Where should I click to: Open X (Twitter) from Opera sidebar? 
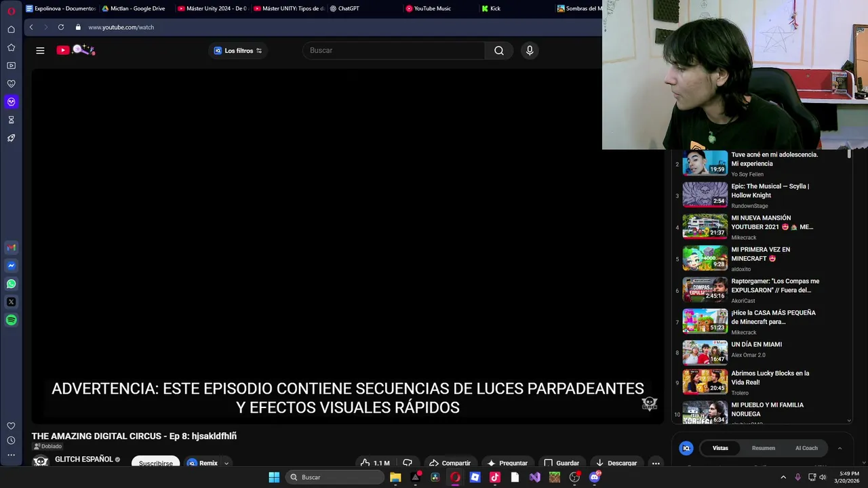(x=11, y=302)
